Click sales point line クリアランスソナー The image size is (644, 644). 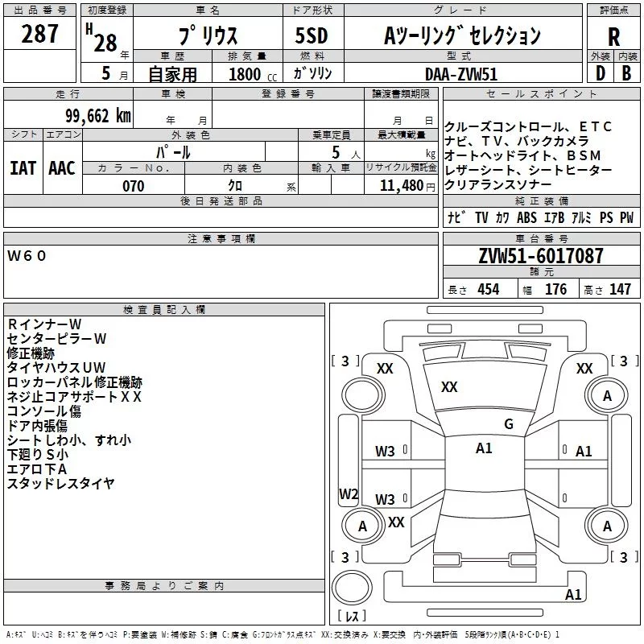click(497, 184)
